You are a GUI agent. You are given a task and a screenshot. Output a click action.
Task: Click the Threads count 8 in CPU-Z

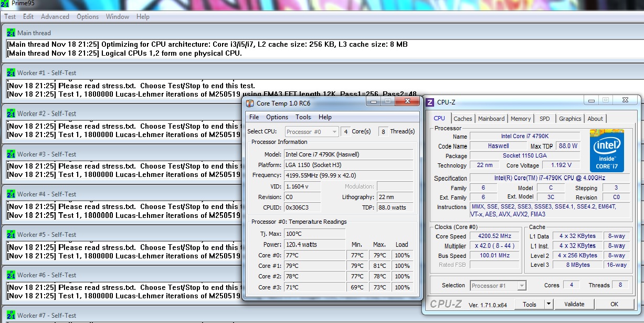620,285
